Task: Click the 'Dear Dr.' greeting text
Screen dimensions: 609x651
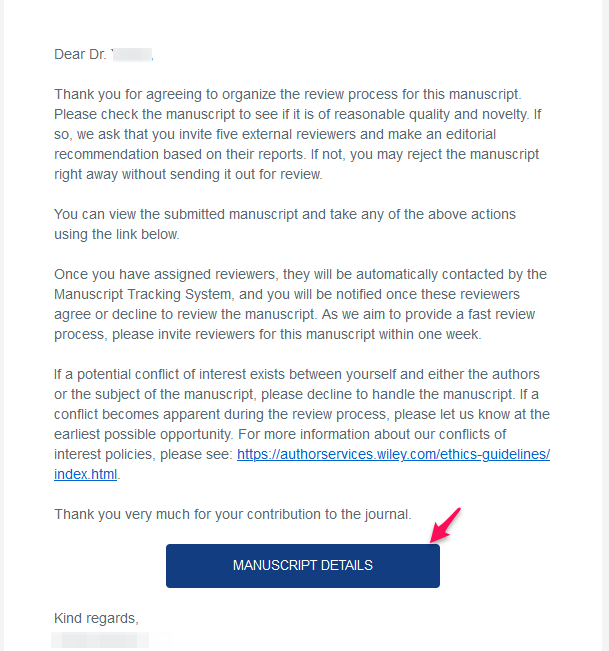Action: 80,54
